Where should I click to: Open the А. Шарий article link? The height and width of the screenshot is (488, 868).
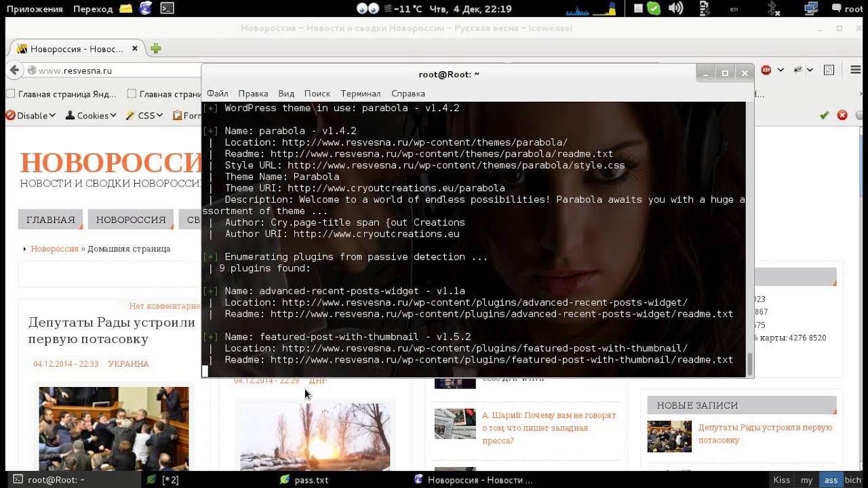549,428
